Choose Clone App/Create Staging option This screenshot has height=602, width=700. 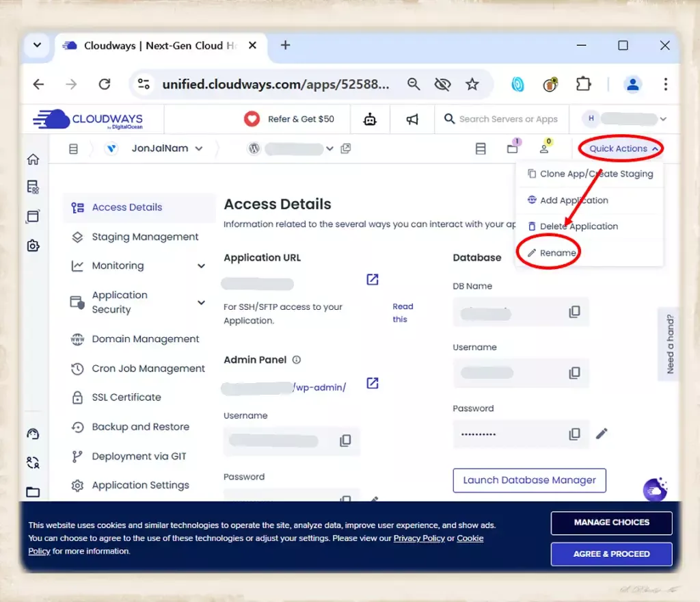[x=595, y=174]
